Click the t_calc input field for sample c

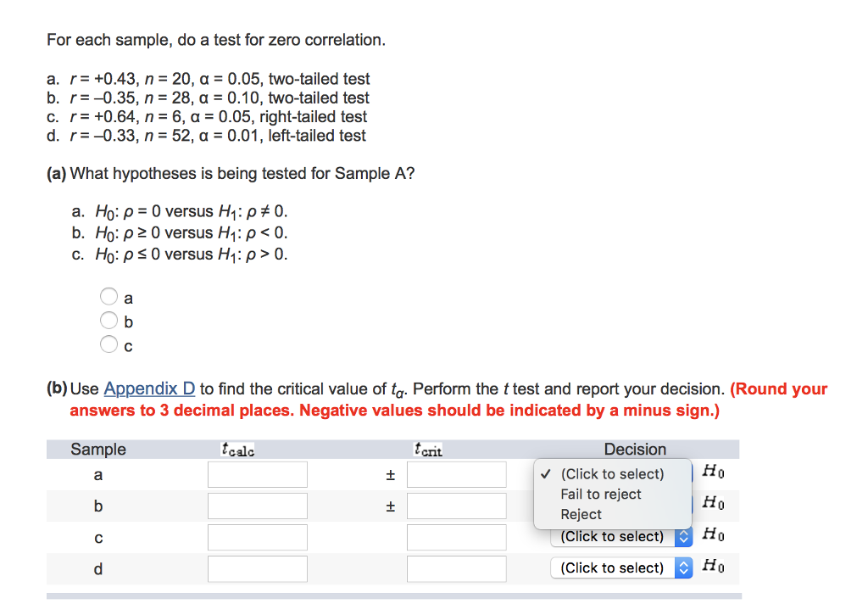click(x=257, y=536)
